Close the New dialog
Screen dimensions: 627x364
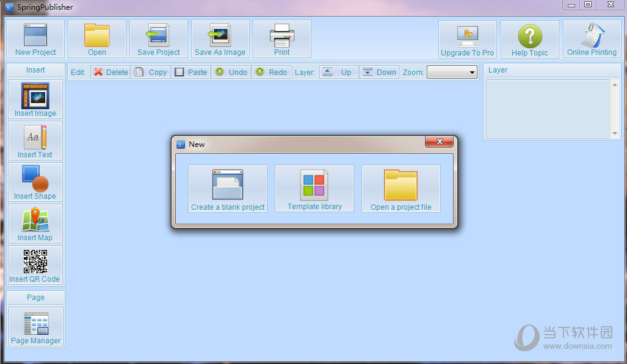[x=439, y=141]
